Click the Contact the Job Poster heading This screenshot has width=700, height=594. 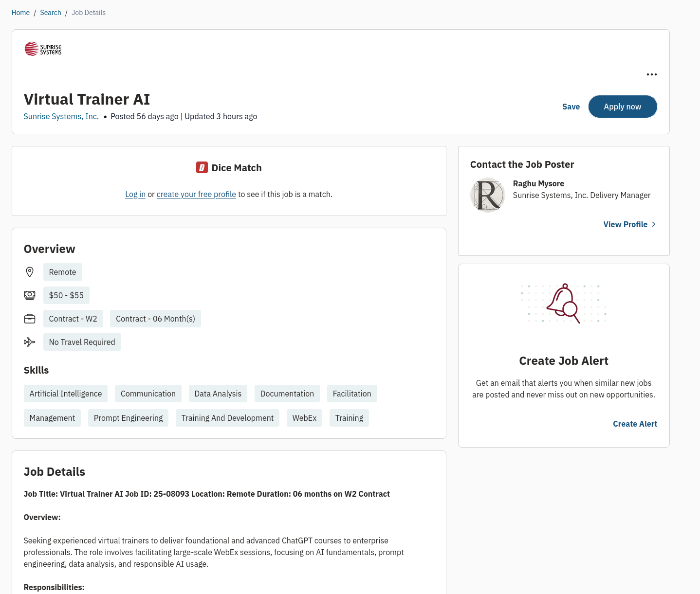[x=522, y=164]
